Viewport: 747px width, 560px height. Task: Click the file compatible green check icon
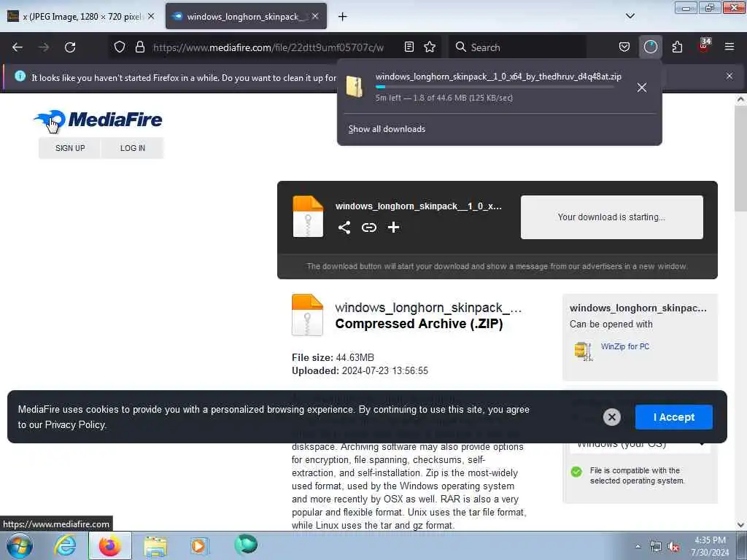576,472
